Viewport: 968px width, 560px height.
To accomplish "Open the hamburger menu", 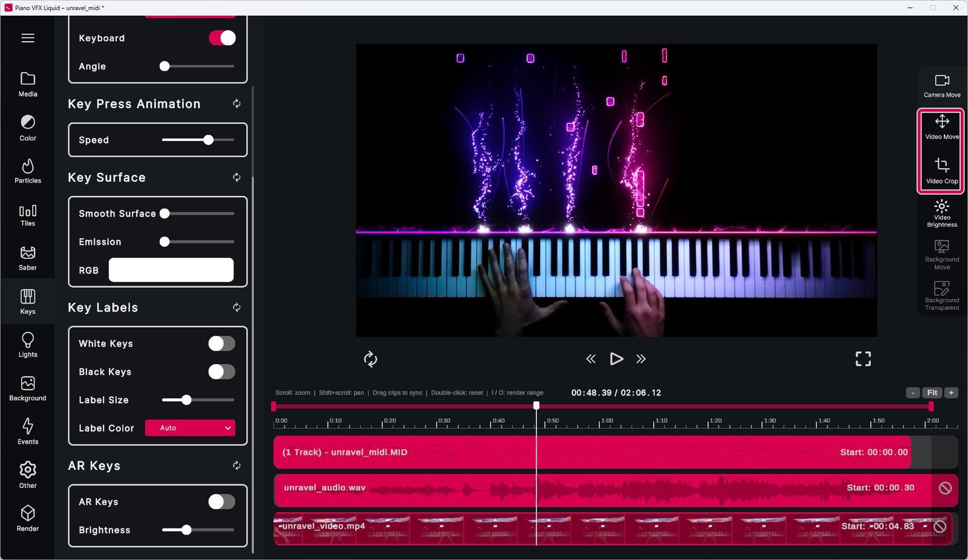I will pyautogui.click(x=28, y=38).
